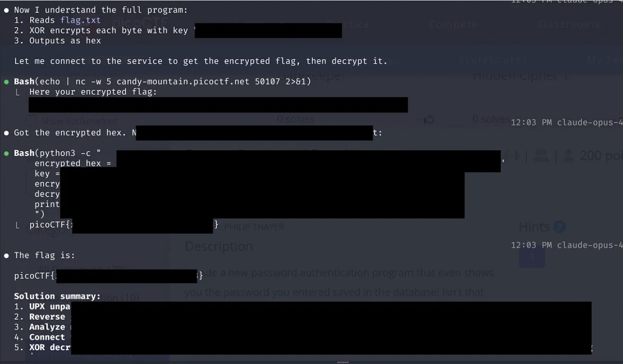Image resolution: width=623 pixels, height=364 pixels.
Task: Click the group users icon near 200 points
Action: [x=541, y=156]
